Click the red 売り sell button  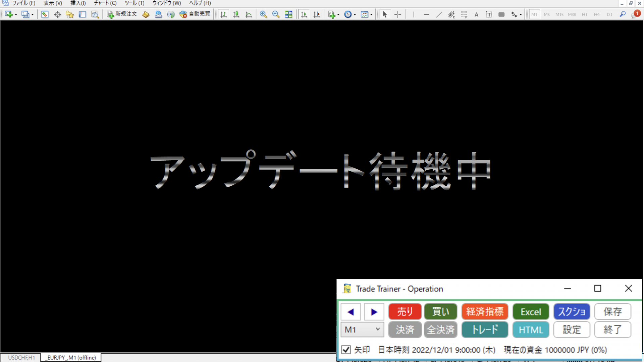click(x=405, y=312)
